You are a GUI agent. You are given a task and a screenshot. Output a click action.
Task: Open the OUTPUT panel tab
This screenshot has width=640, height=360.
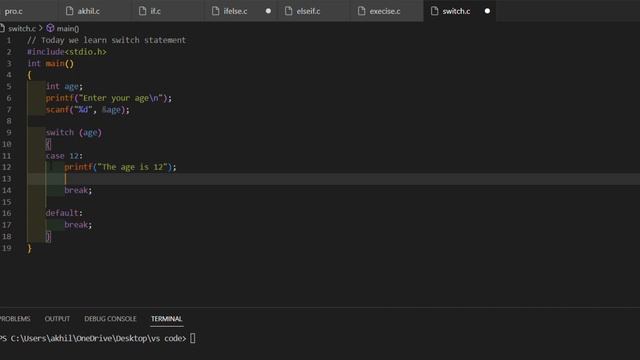click(57, 319)
